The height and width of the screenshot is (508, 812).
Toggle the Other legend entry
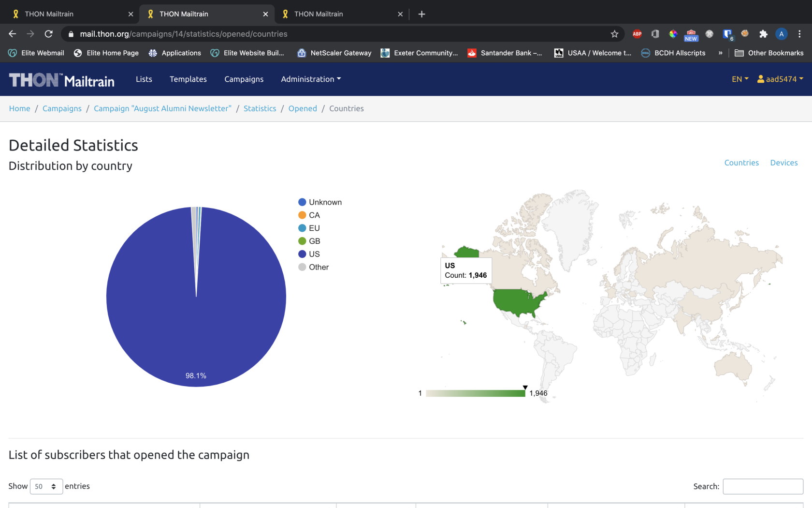pos(314,267)
